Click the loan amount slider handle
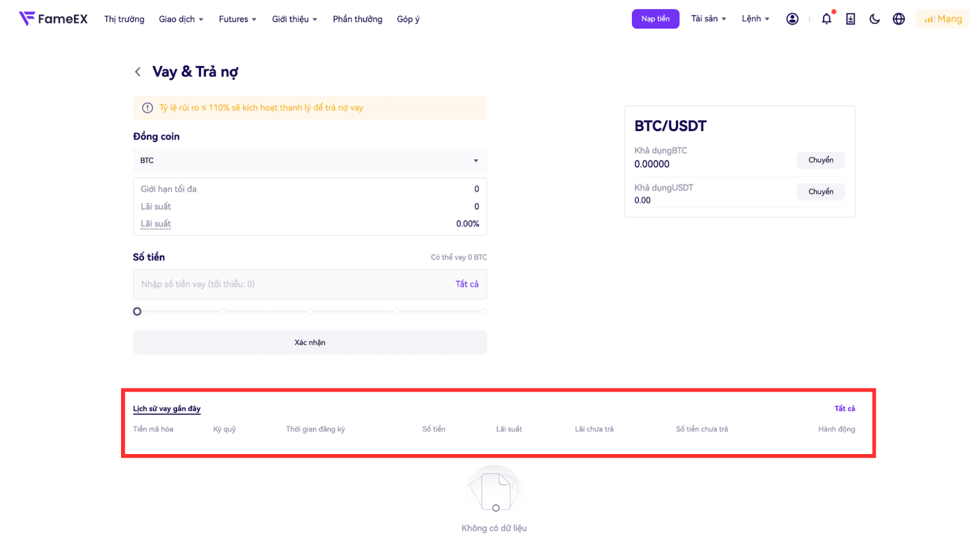 click(x=137, y=312)
